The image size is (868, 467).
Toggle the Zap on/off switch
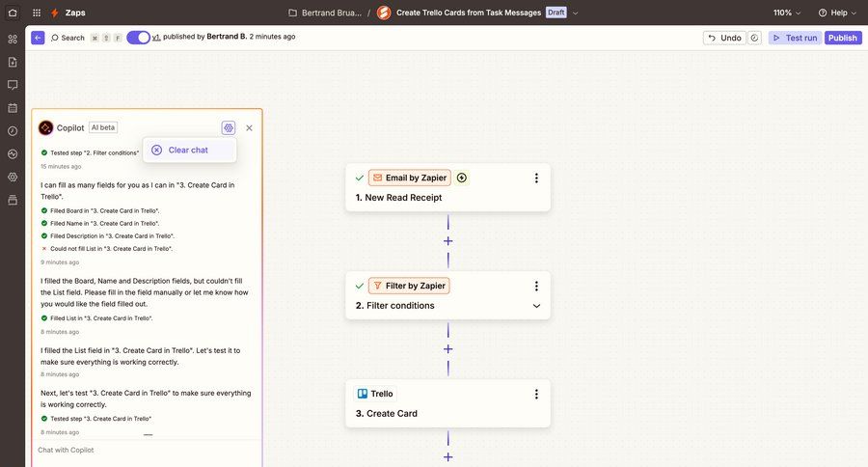coord(138,37)
